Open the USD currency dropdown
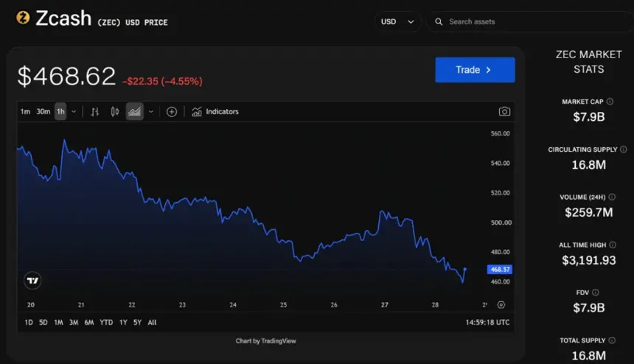The image size is (634, 364). coord(397,22)
